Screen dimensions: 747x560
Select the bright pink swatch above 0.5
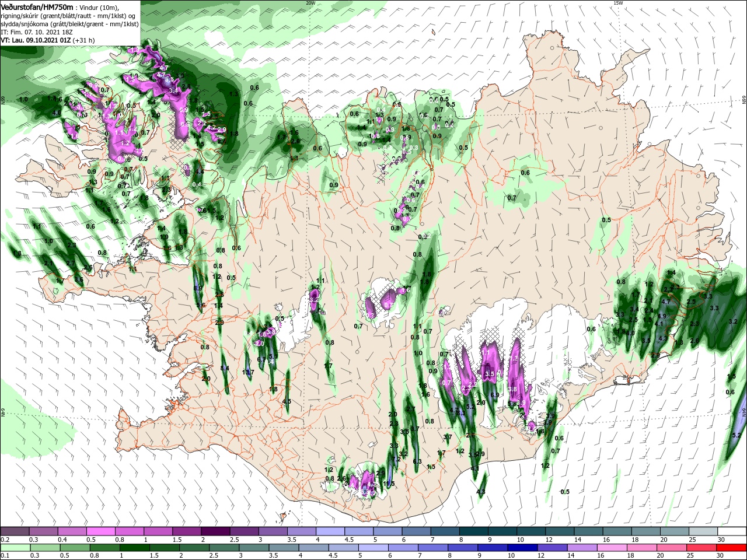(x=100, y=531)
